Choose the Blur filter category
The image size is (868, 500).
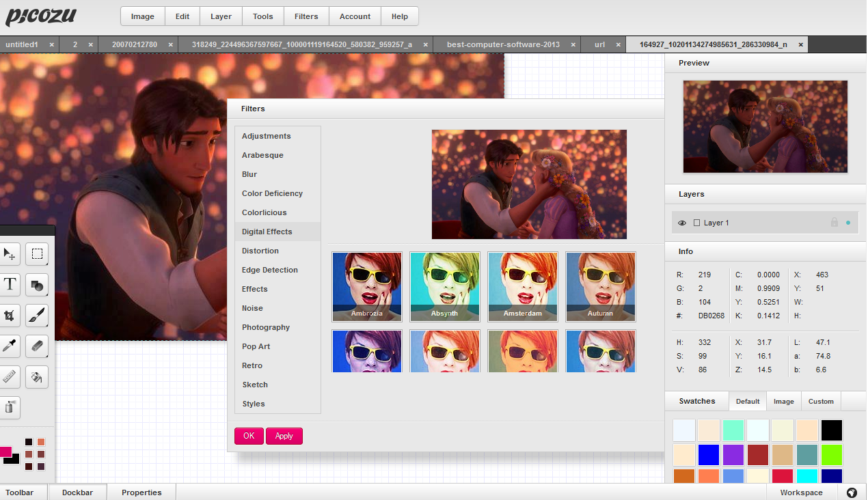click(277, 174)
